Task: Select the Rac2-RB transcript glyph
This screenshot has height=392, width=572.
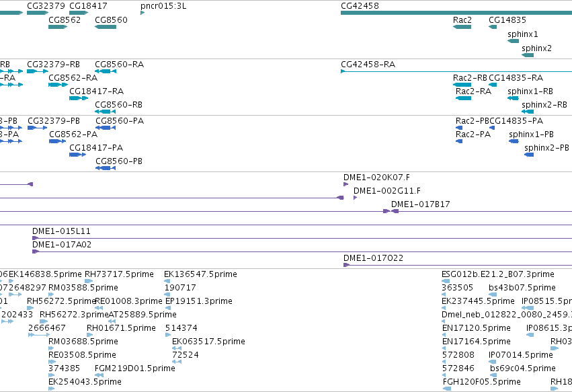Action: point(462,85)
